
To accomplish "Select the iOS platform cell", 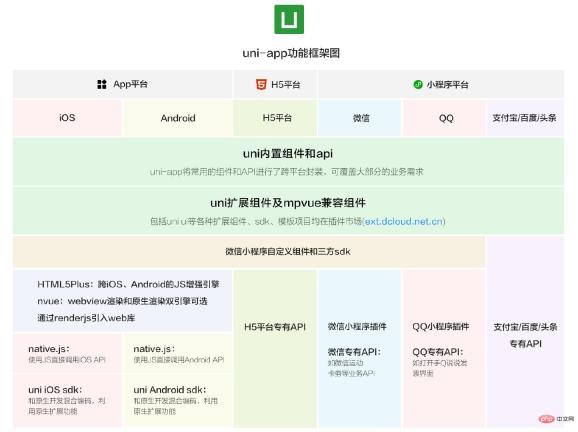I will (x=67, y=118).
